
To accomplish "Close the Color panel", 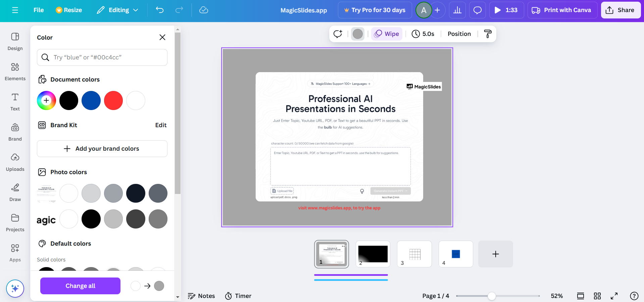I will (162, 37).
